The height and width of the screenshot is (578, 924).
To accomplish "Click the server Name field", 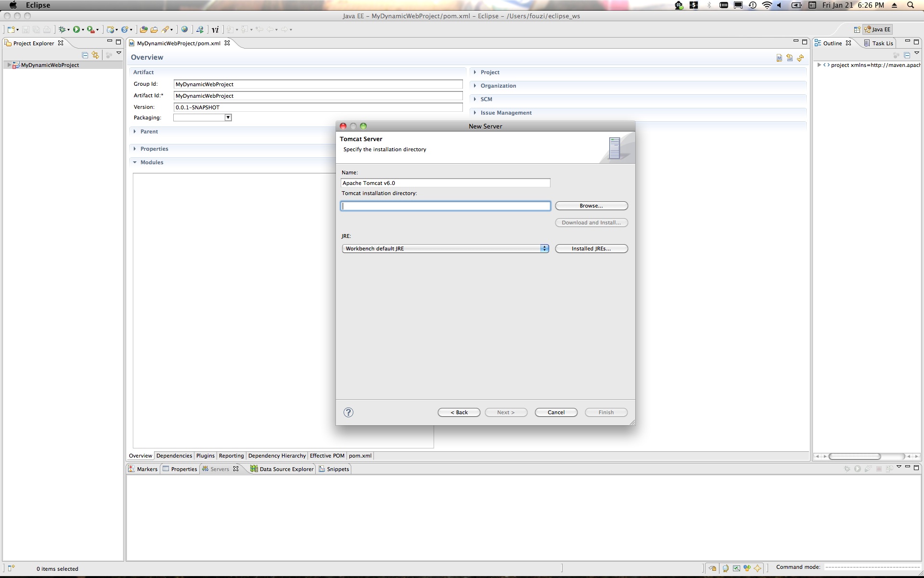I will tap(446, 183).
